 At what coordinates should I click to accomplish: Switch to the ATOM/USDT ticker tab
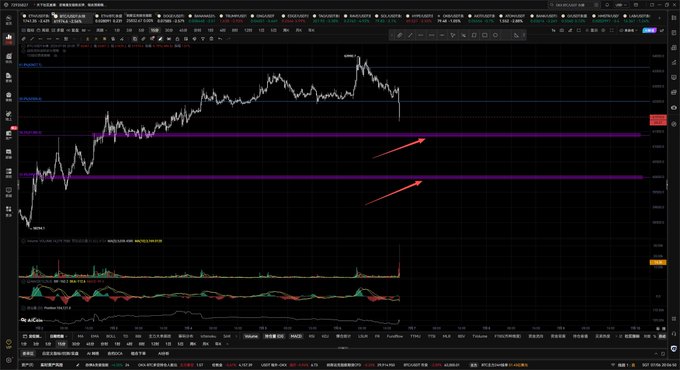pos(513,18)
